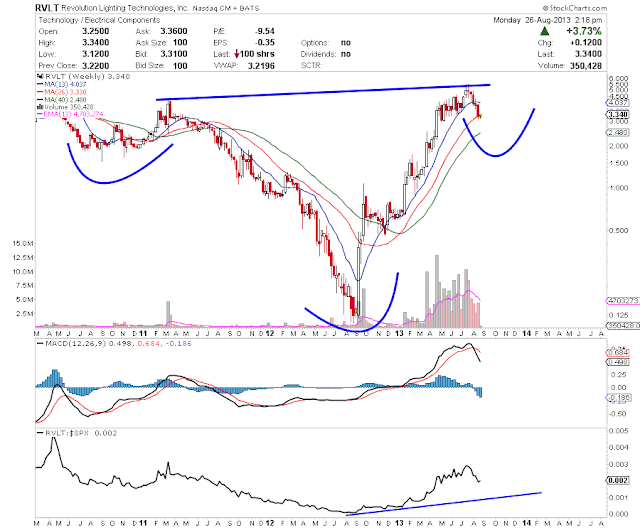The image size is (640, 530).
Task: Click the pink 4703273 EMA volume tag
Action: (x=623, y=301)
